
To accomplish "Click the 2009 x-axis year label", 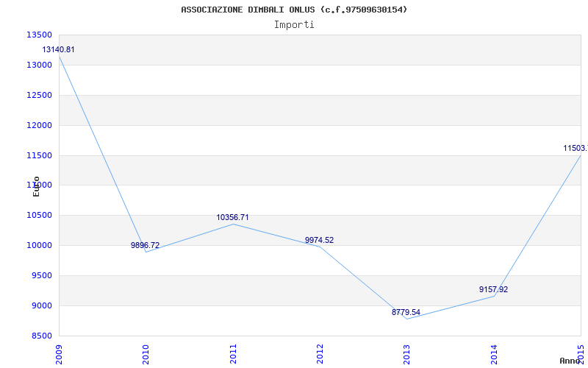I will [59, 354].
